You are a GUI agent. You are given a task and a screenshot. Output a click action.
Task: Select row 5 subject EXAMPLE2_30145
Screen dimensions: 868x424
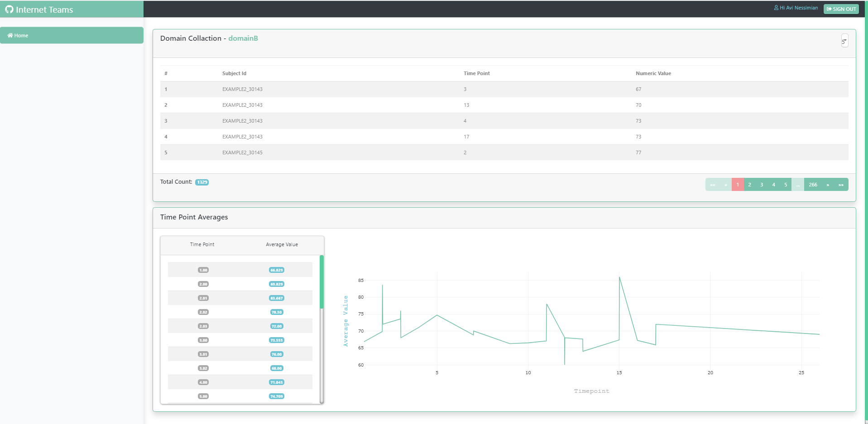coord(242,152)
